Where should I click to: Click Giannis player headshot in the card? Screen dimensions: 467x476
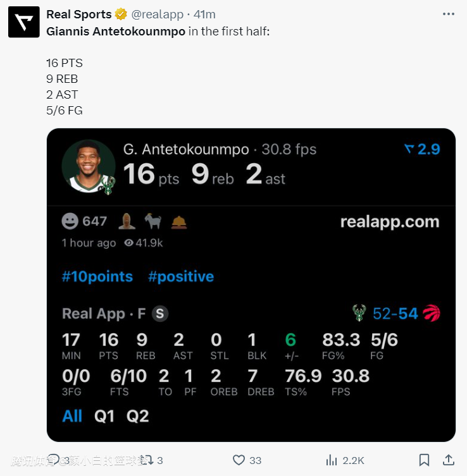tap(89, 166)
